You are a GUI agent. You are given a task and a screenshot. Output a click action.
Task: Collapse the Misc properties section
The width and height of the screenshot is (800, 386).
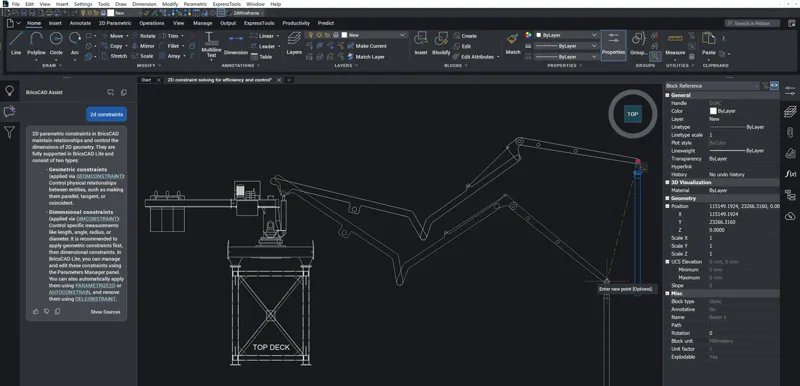(x=667, y=293)
